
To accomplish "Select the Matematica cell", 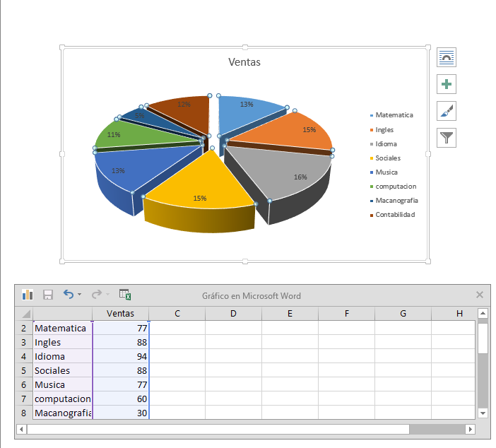I will tap(62, 328).
